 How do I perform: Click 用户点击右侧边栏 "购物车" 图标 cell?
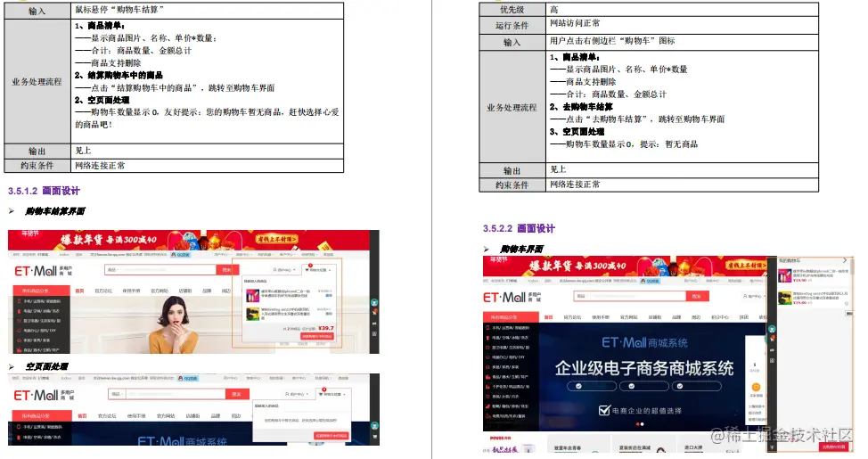point(682,42)
